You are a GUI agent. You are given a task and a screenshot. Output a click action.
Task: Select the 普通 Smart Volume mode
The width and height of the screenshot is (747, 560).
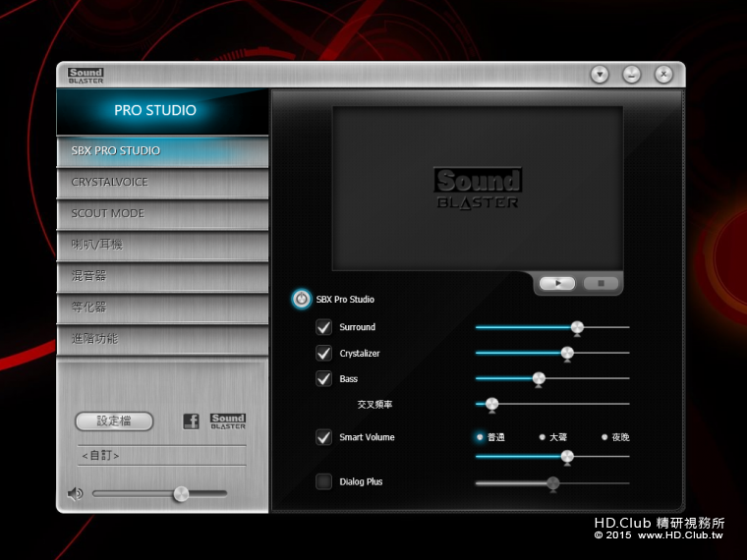pyautogui.click(x=490, y=437)
